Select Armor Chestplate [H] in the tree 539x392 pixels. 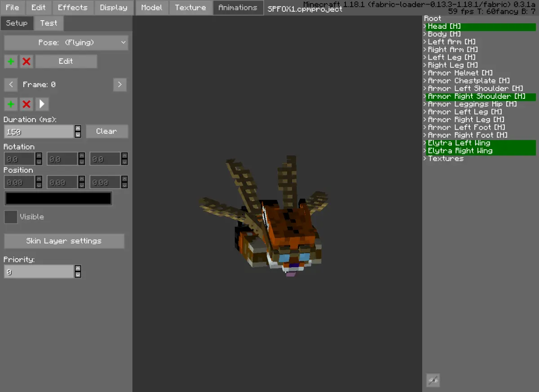[468, 81]
